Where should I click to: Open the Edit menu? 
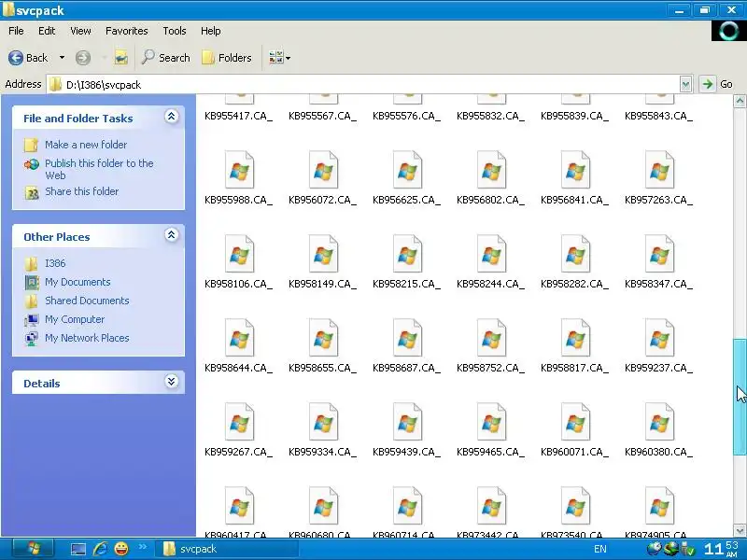pyautogui.click(x=47, y=31)
